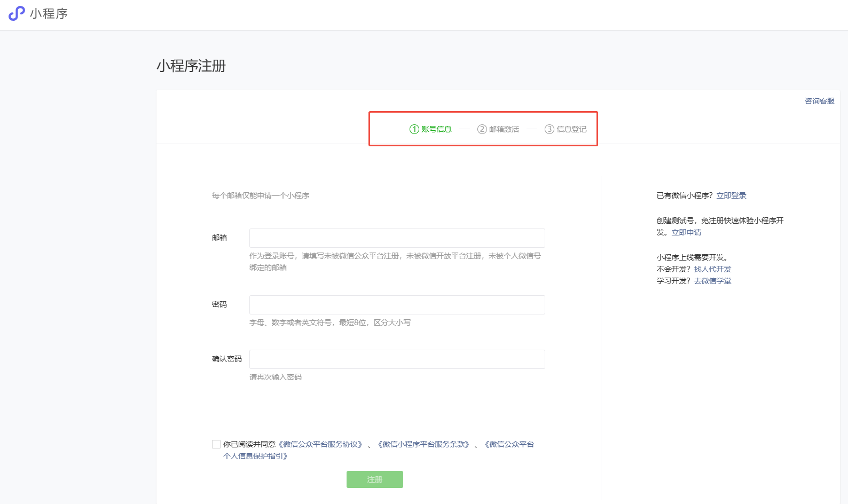The width and height of the screenshot is (848, 504).
Task: Focus the 邮箱 email input field
Action: tap(397, 238)
